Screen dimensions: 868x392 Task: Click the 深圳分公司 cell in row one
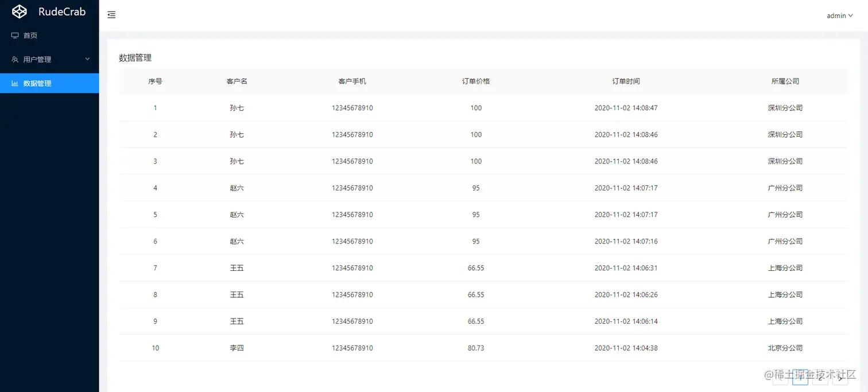[785, 108]
